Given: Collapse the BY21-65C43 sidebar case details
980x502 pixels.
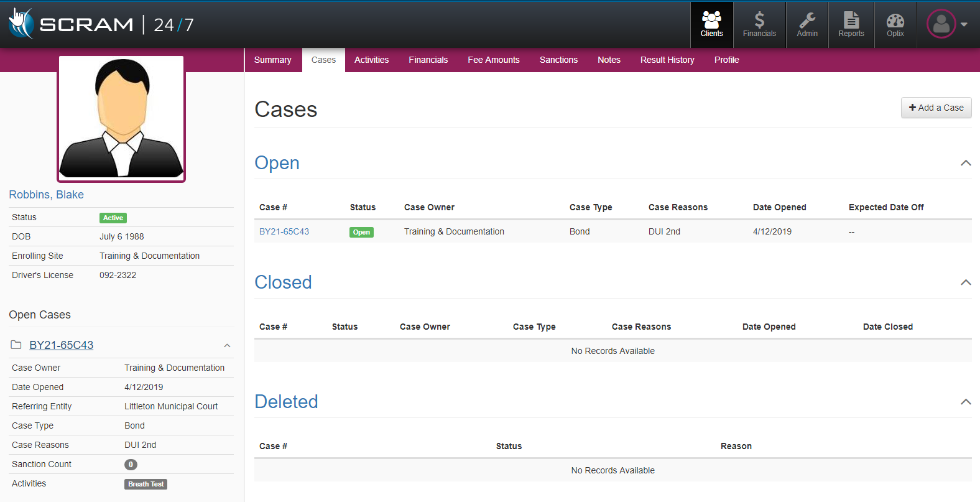Looking at the screenshot, I should point(227,346).
